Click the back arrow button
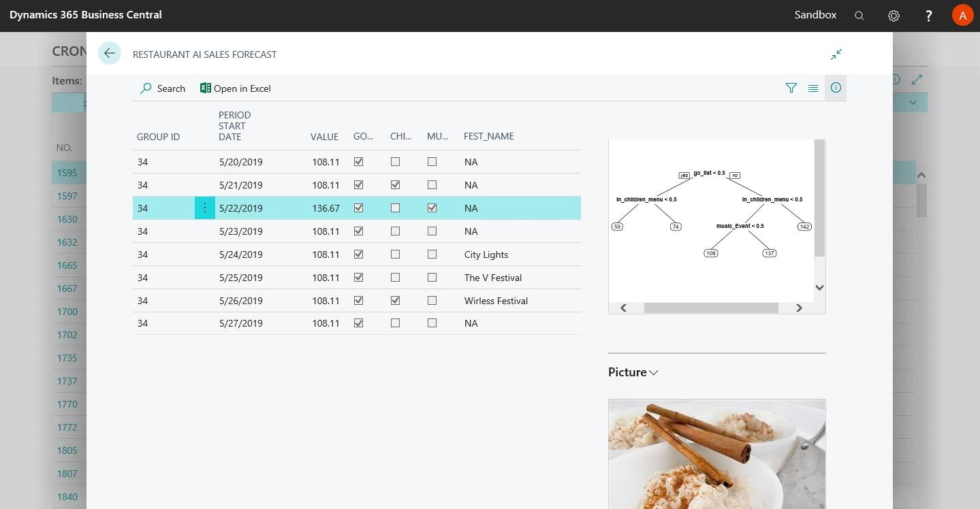Image resolution: width=980 pixels, height=509 pixels. pyautogui.click(x=109, y=53)
